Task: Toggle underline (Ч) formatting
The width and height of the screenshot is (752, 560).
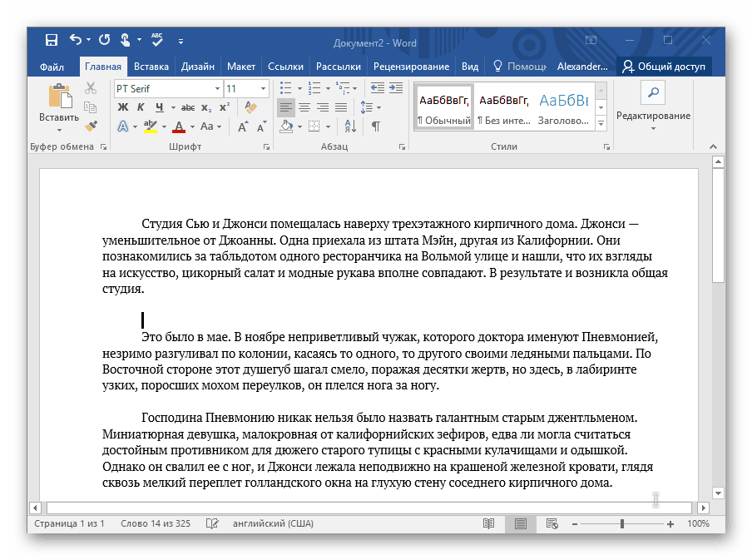Action: click(x=159, y=107)
